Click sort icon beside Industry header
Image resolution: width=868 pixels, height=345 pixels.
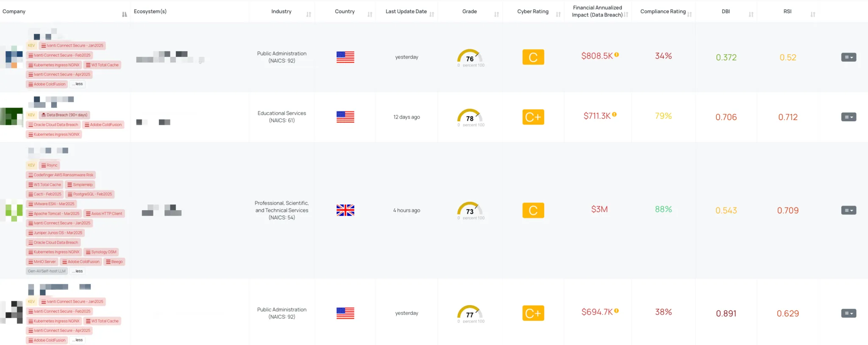click(309, 14)
